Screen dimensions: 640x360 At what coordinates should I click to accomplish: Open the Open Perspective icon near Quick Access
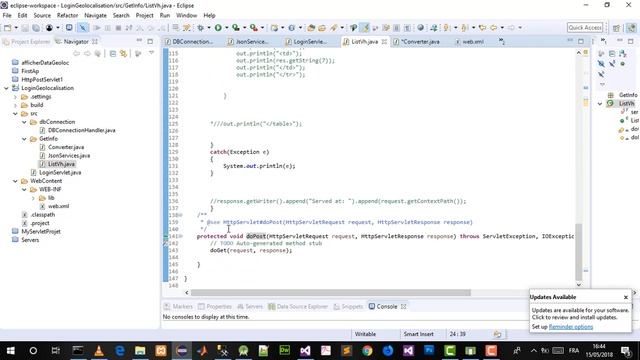(616, 28)
